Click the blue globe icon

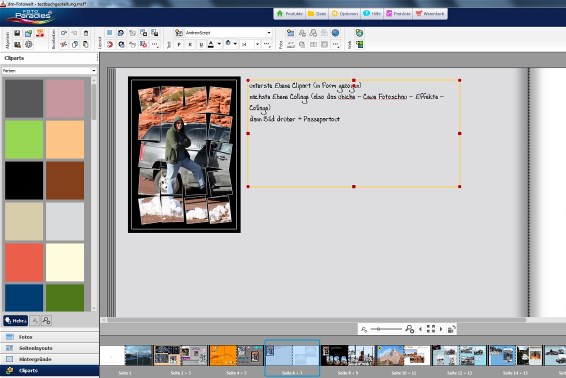[335, 33]
